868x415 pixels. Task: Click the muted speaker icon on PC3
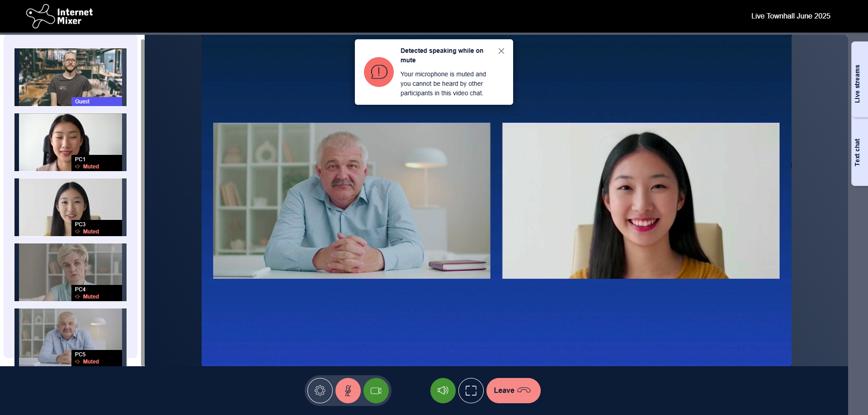click(x=78, y=232)
